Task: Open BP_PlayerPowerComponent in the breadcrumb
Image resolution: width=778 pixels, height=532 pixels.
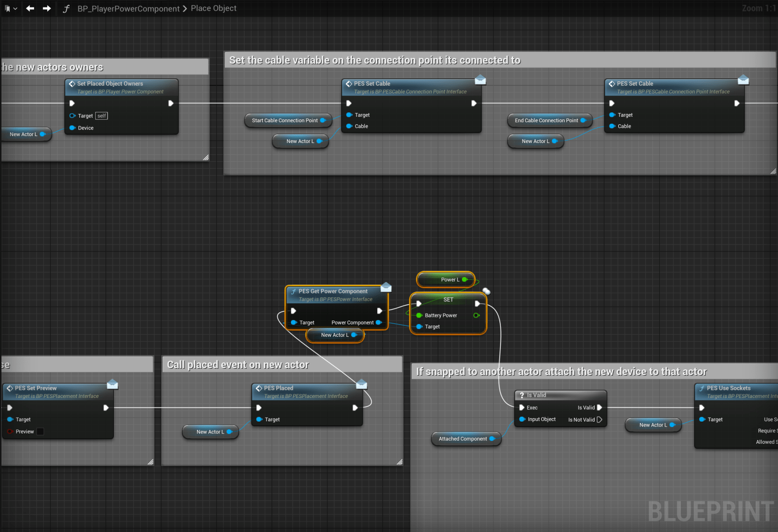Action: coord(128,8)
